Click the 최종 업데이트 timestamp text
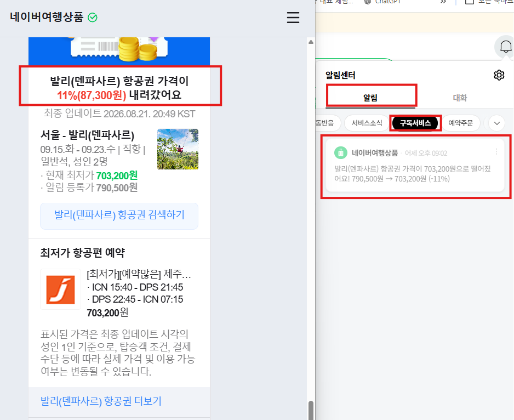This screenshot has width=514, height=420. coord(119,113)
